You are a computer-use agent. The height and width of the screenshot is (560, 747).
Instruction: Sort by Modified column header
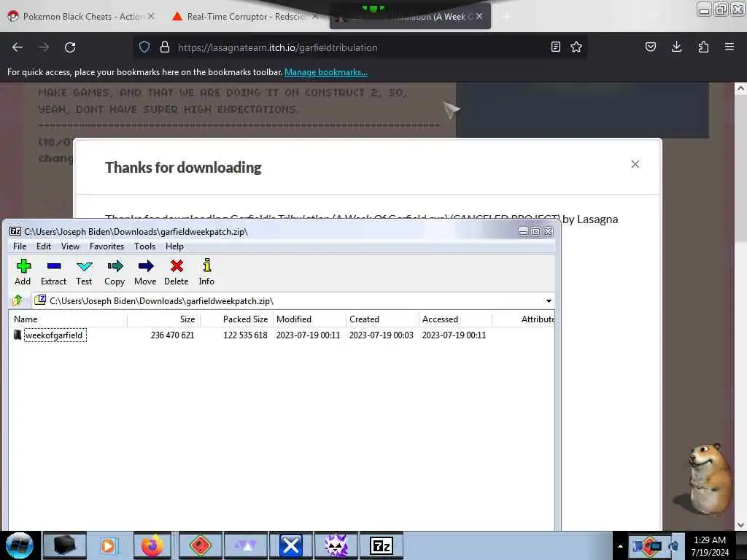pyautogui.click(x=309, y=319)
